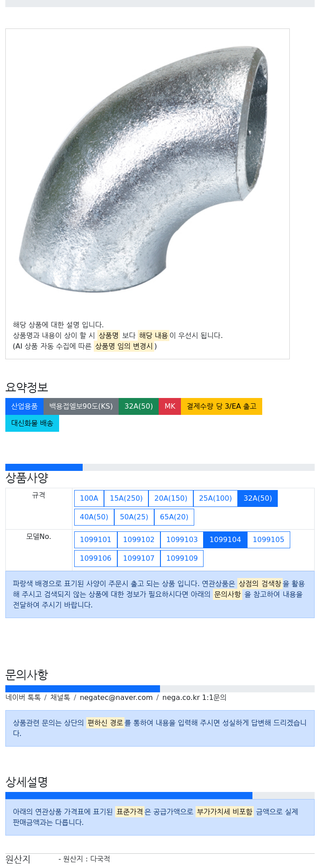Select model number 1099102
The width and height of the screenshot is (320, 868).
[x=139, y=540]
